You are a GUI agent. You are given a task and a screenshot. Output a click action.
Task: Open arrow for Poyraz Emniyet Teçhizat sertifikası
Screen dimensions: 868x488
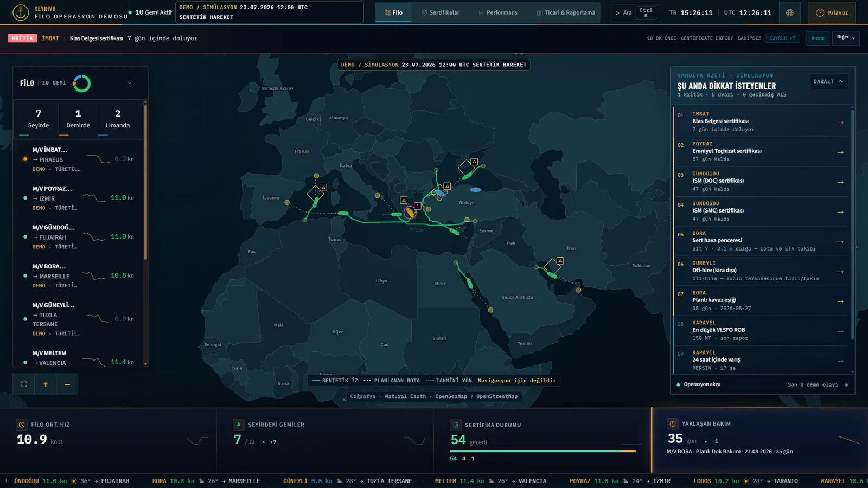point(840,152)
